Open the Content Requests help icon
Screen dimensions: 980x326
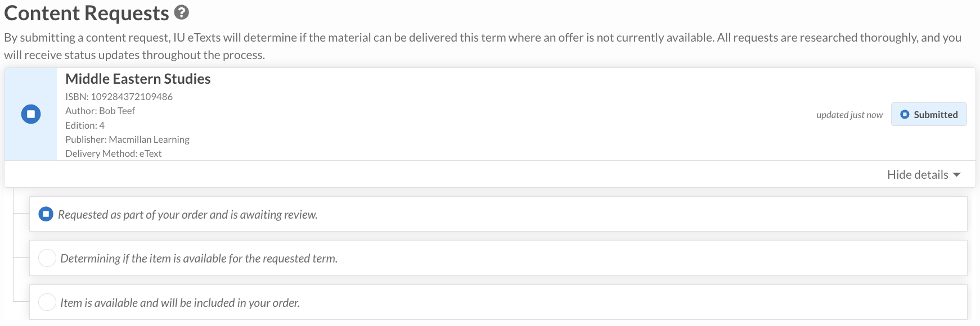181,12
